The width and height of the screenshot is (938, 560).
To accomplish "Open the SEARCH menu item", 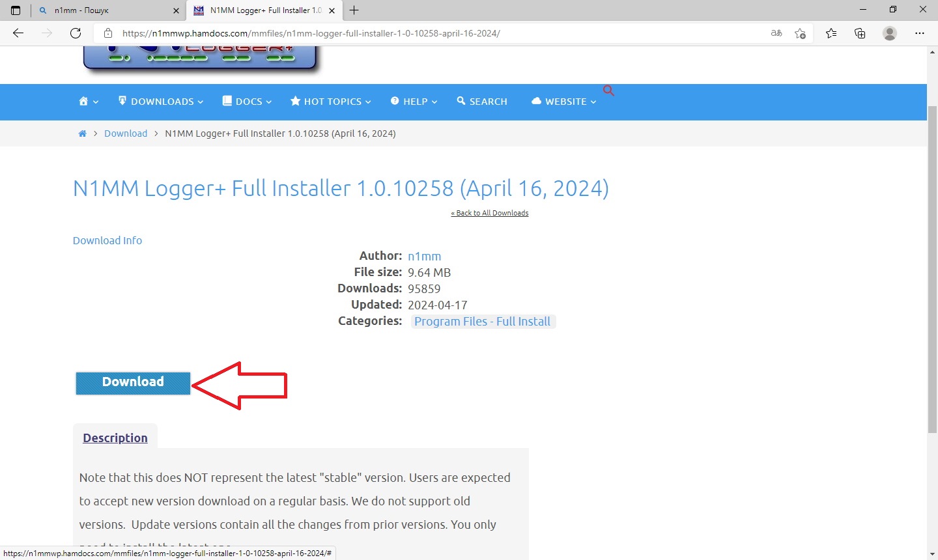I will (482, 102).
